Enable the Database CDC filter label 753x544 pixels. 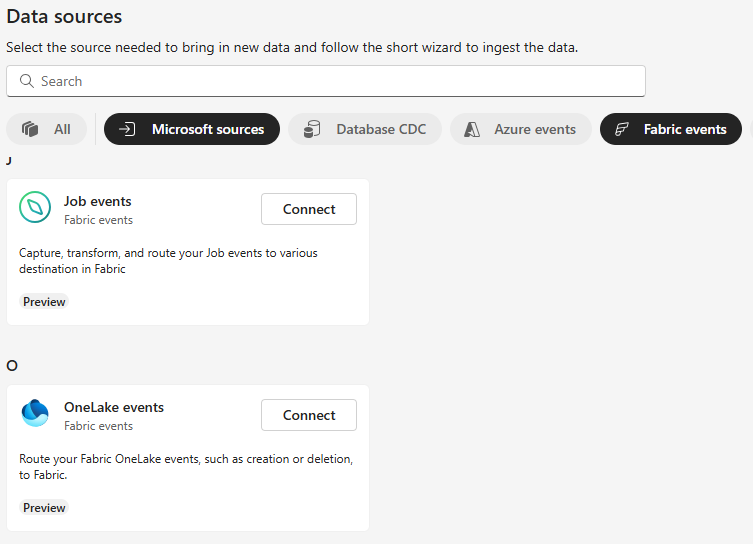[x=381, y=129]
